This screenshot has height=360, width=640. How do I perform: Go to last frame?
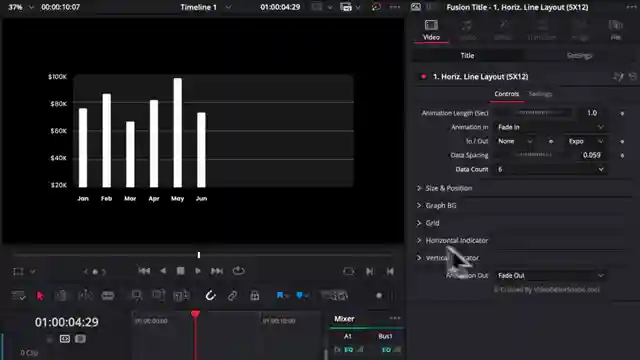(x=217, y=271)
